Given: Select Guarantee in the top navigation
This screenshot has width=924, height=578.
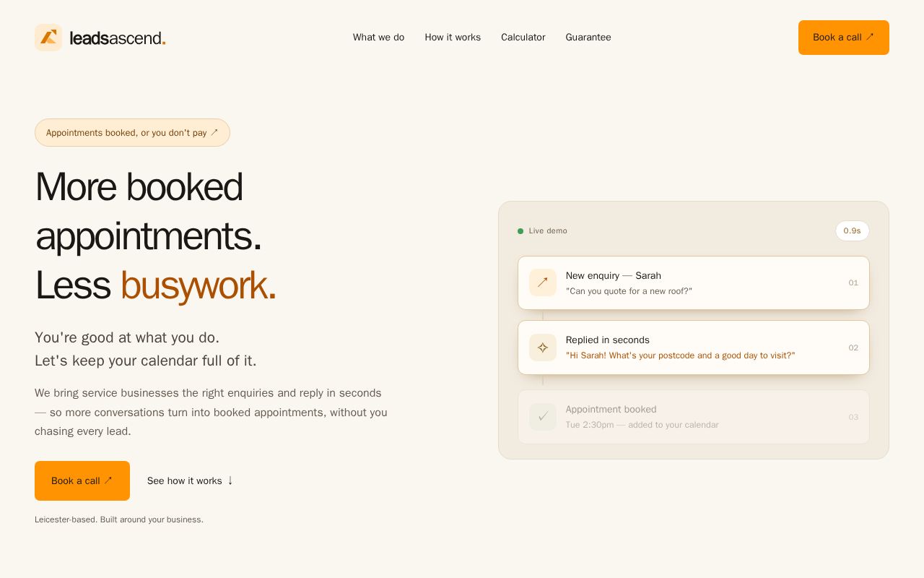Looking at the screenshot, I should [588, 38].
